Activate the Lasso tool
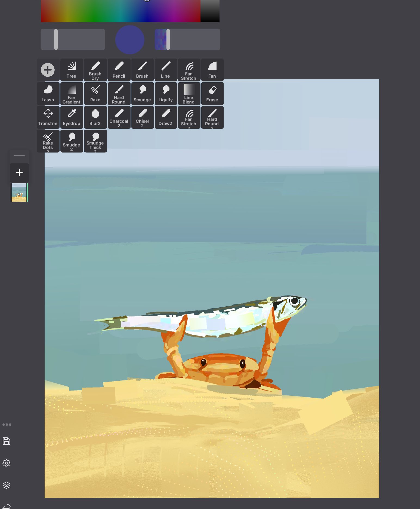 click(48, 93)
